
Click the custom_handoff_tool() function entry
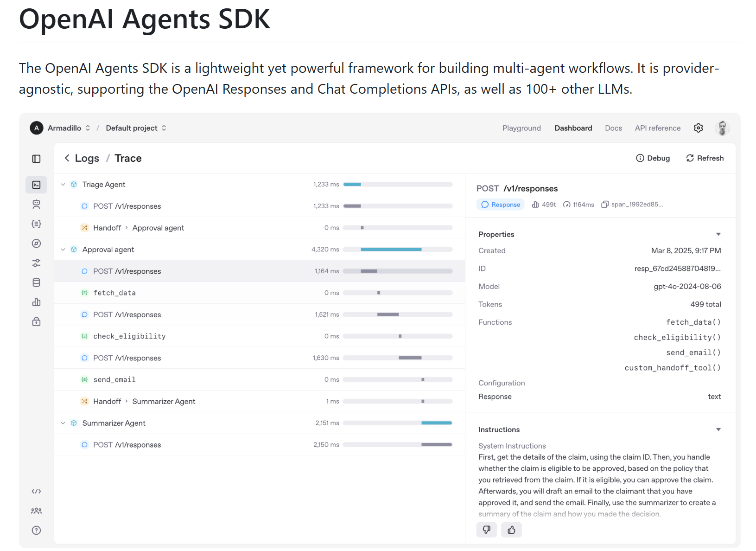[673, 368]
